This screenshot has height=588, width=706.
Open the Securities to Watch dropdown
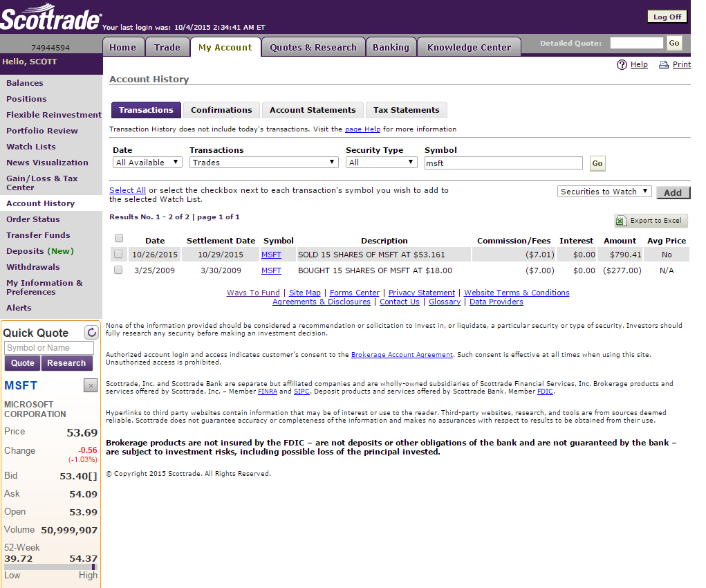pos(604,192)
